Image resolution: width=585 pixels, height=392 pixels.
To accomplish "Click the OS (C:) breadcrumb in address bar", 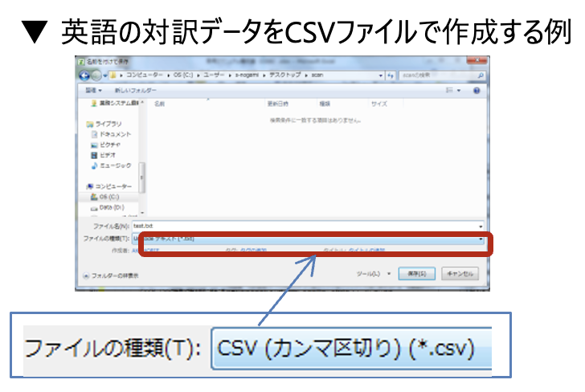I will point(183,75).
